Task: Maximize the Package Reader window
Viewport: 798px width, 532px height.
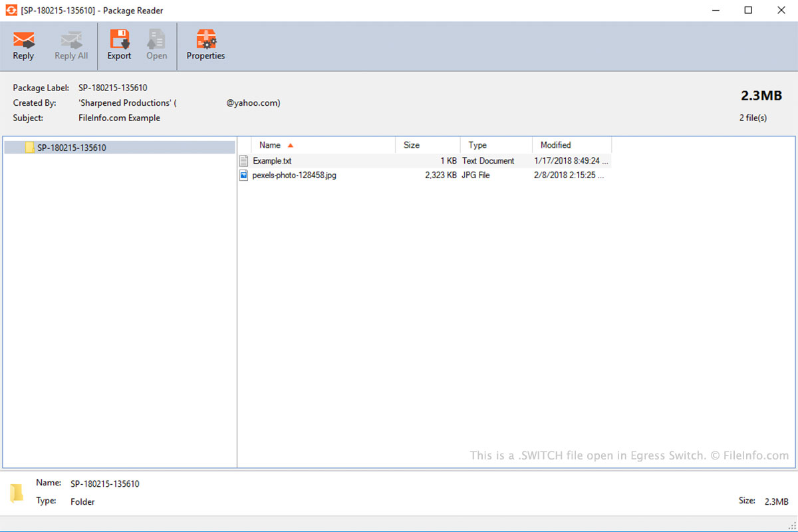Action: pyautogui.click(x=748, y=11)
